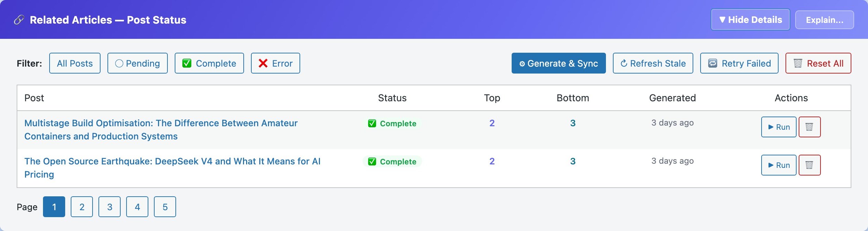Click Retry Failed button
The height and width of the screenshot is (231, 868).
tap(739, 63)
